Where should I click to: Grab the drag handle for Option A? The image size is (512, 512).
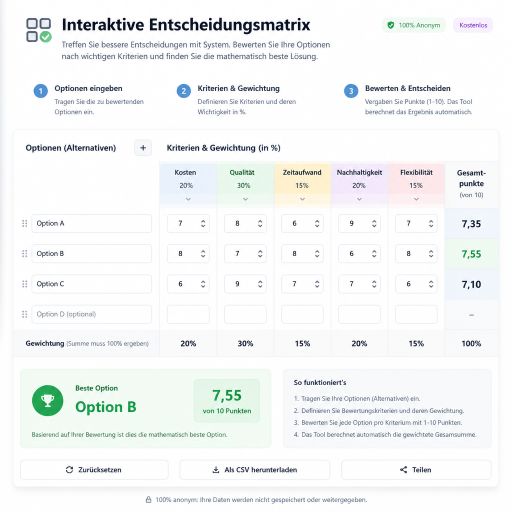coord(25,223)
